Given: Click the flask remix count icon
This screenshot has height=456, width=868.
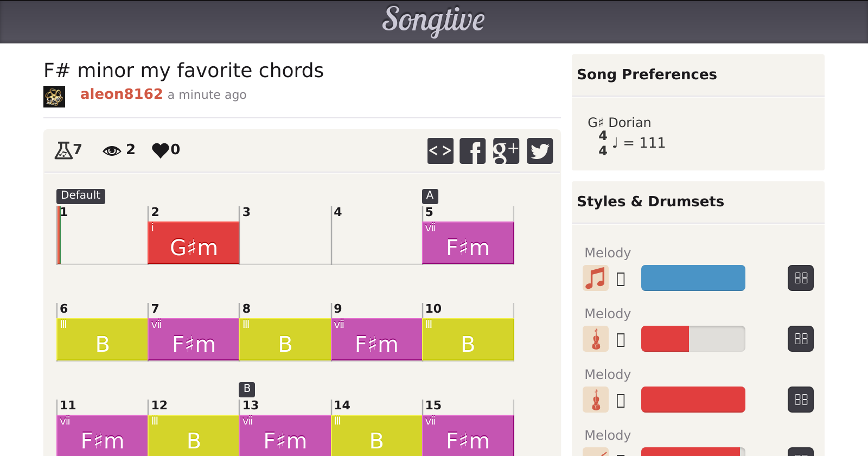Looking at the screenshot, I should pyautogui.click(x=63, y=150).
